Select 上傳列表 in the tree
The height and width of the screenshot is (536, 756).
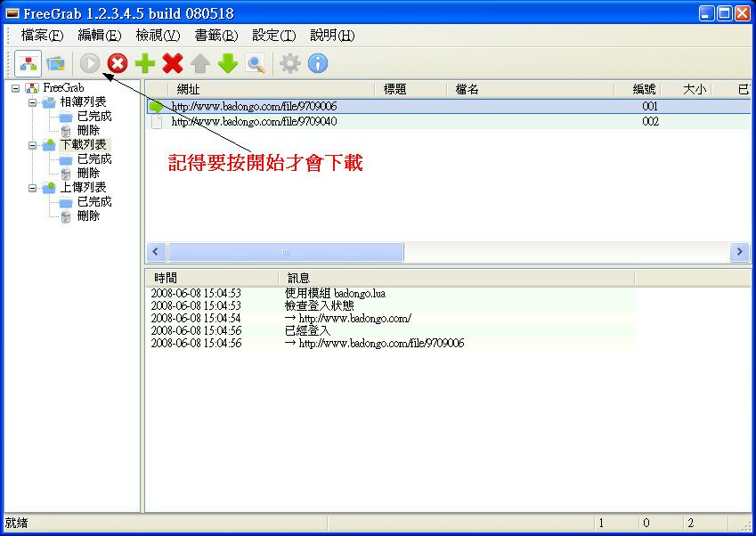coord(83,187)
